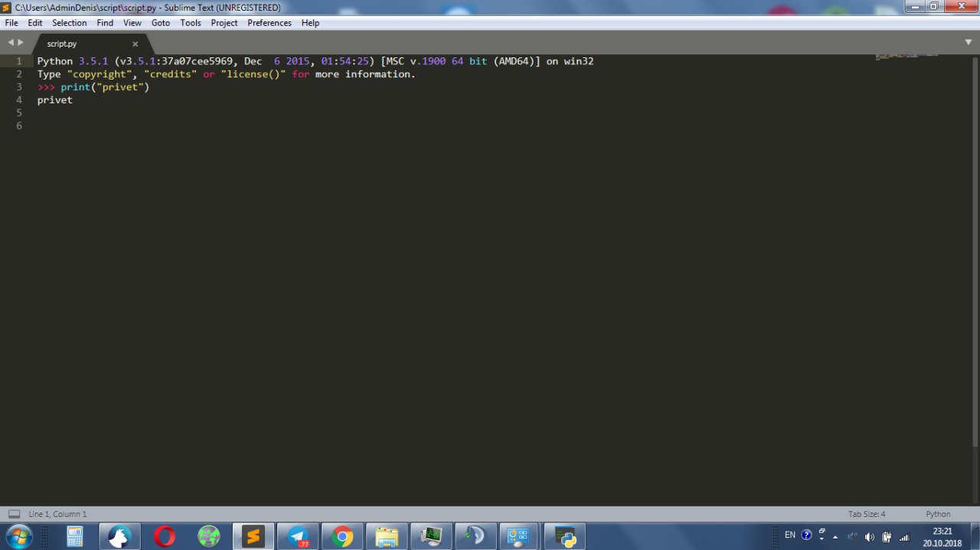This screenshot has width=980, height=550.
Task: Open Opera browser from the taskbar
Action: click(164, 537)
